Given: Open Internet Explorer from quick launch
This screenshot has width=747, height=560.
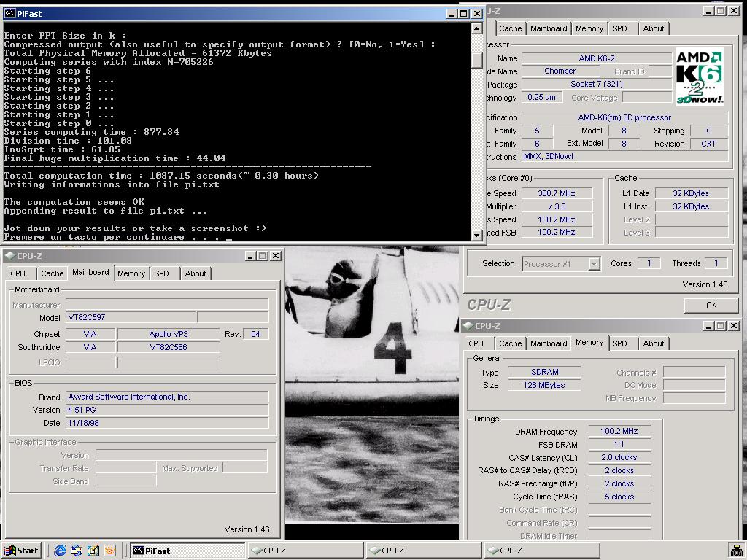Looking at the screenshot, I should (x=60, y=551).
